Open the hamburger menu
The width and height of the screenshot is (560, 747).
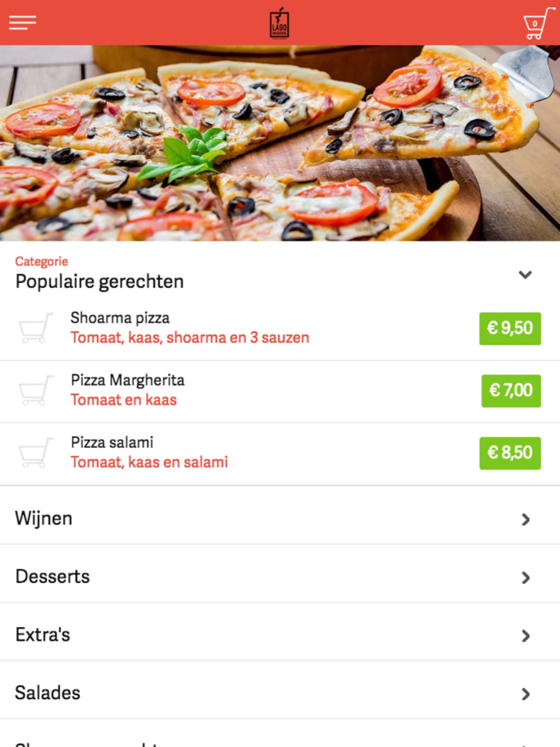[x=22, y=22]
